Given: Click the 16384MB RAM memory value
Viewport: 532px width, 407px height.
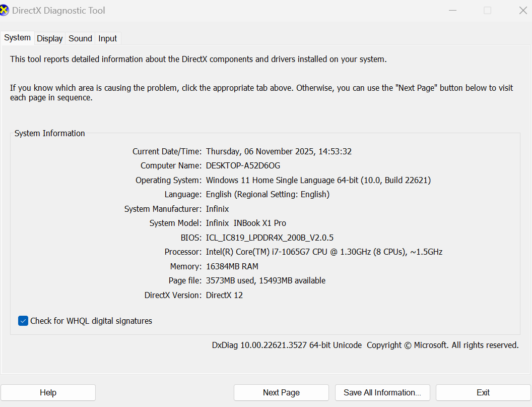Looking at the screenshot, I should pos(232,266).
